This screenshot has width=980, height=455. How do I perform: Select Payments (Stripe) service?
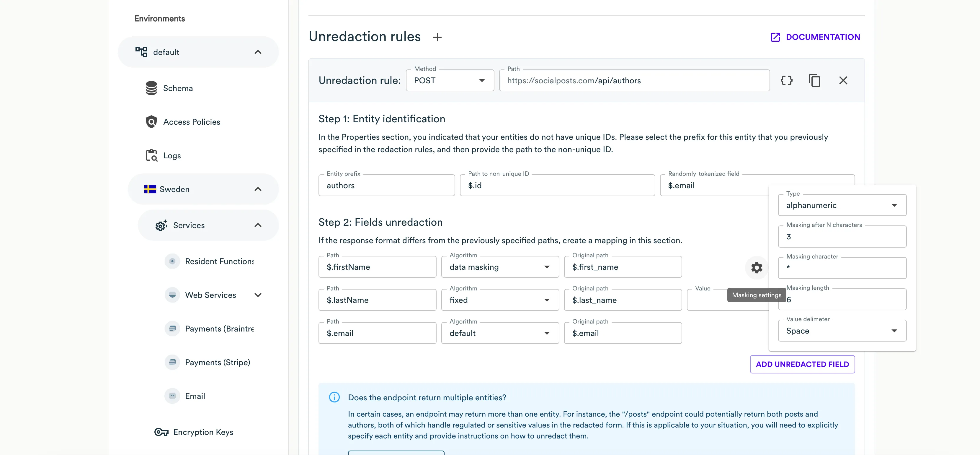(x=217, y=363)
